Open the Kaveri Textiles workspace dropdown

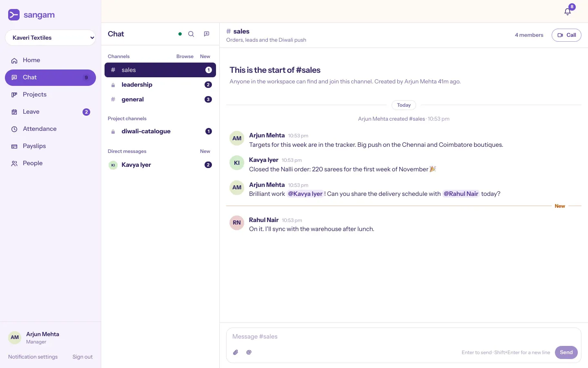coord(51,38)
